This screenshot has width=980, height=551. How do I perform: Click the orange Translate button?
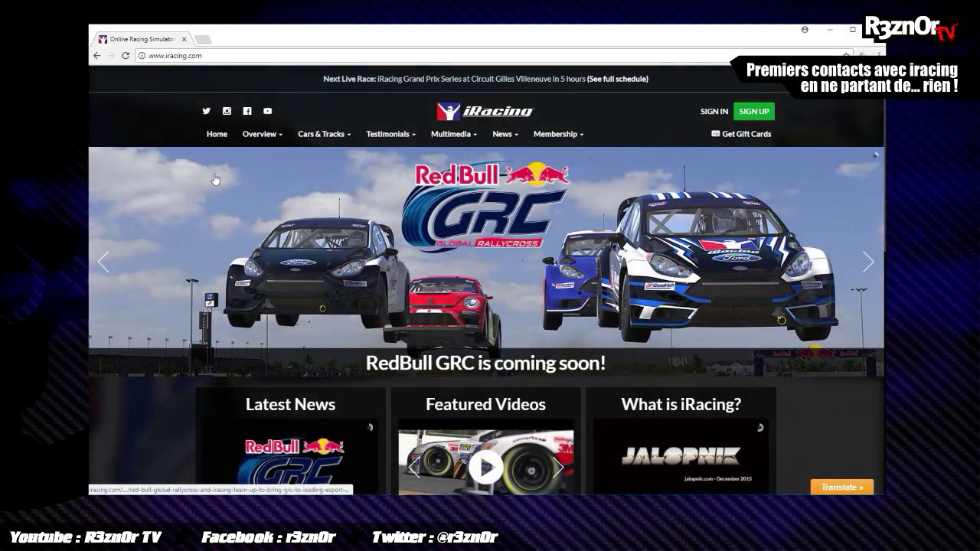[842, 487]
